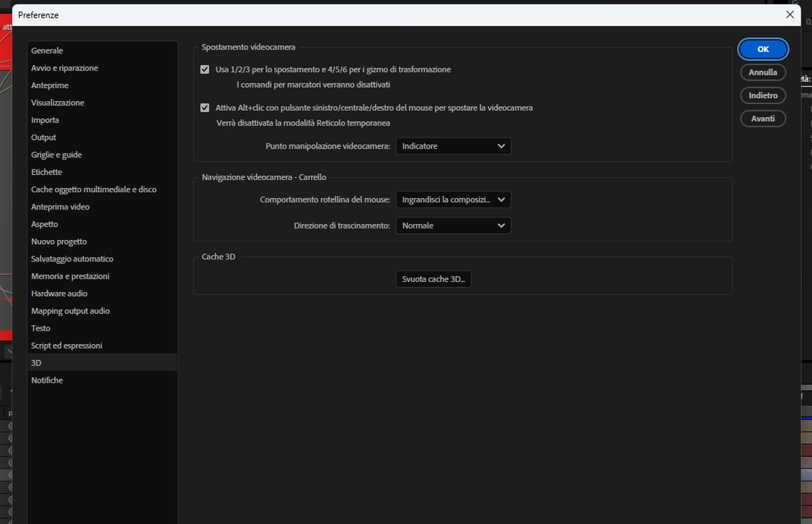Select Griglie e guide category
Screen dimensions: 812x524
pyautogui.click(x=102, y=155)
